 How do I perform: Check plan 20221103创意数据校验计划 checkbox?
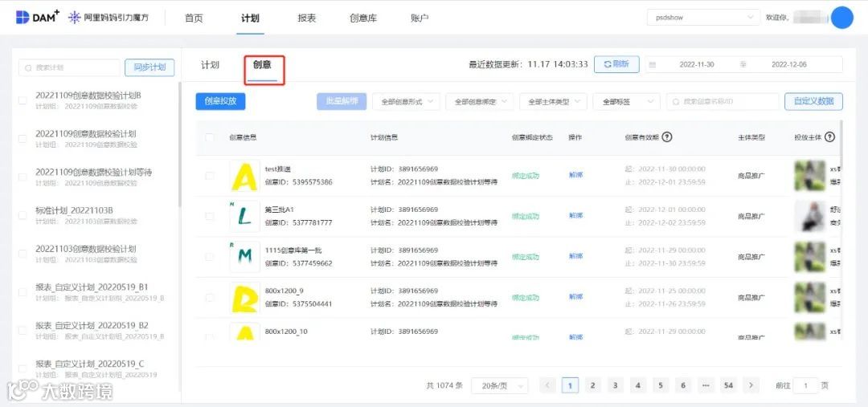pos(23,253)
